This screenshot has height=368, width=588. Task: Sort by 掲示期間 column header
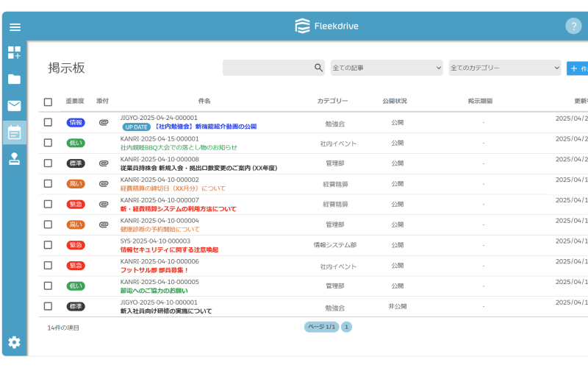(x=480, y=101)
